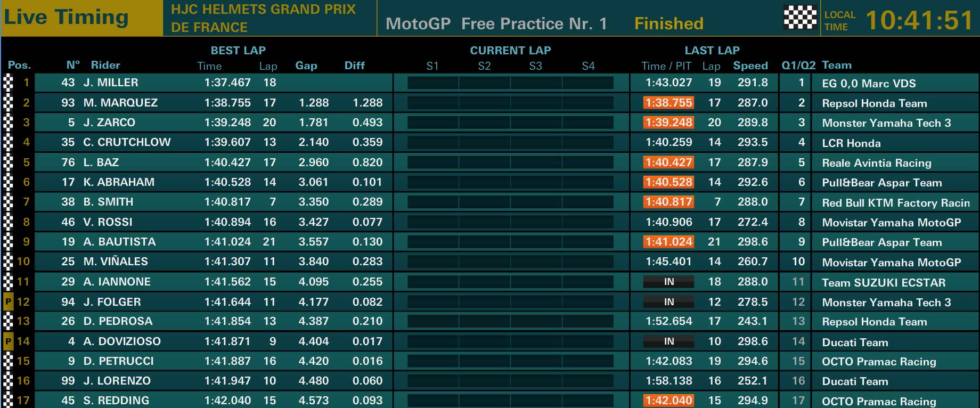Click the IN pit indicator for A. Iannone
980x408 pixels.
(x=669, y=282)
